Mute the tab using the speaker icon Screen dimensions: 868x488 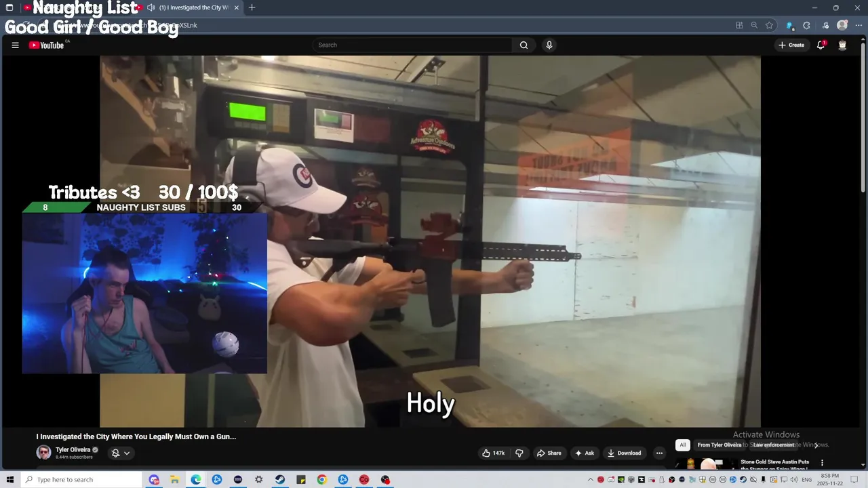point(151,7)
